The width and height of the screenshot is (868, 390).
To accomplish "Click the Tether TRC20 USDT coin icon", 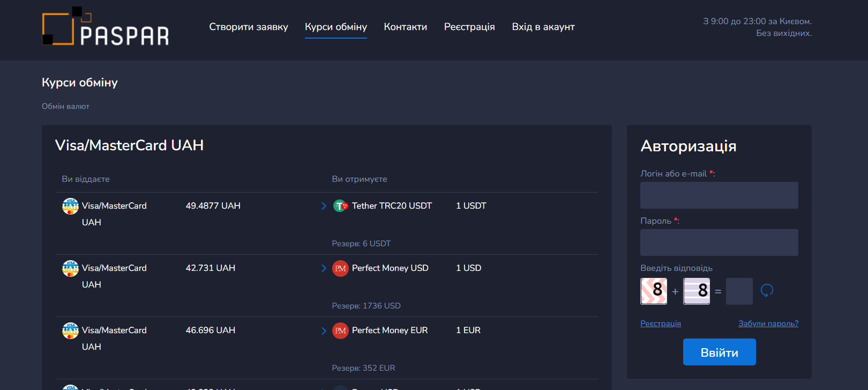I will tap(340, 206).
